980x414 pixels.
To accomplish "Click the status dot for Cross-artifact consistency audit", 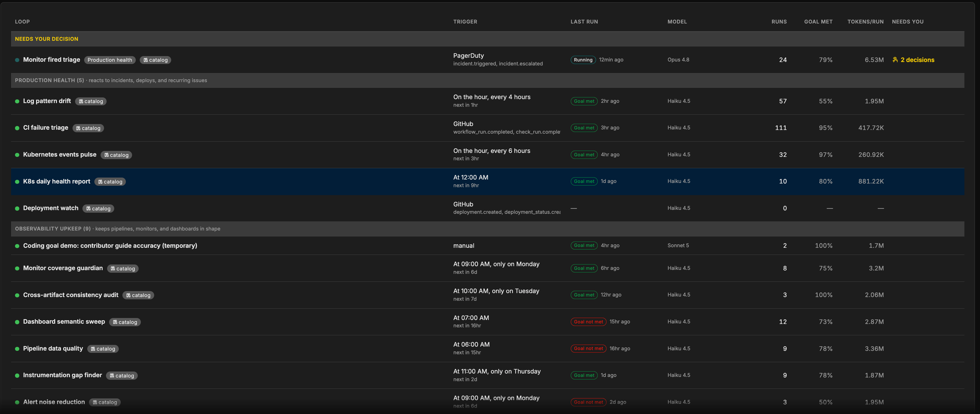I will (17, 295).
